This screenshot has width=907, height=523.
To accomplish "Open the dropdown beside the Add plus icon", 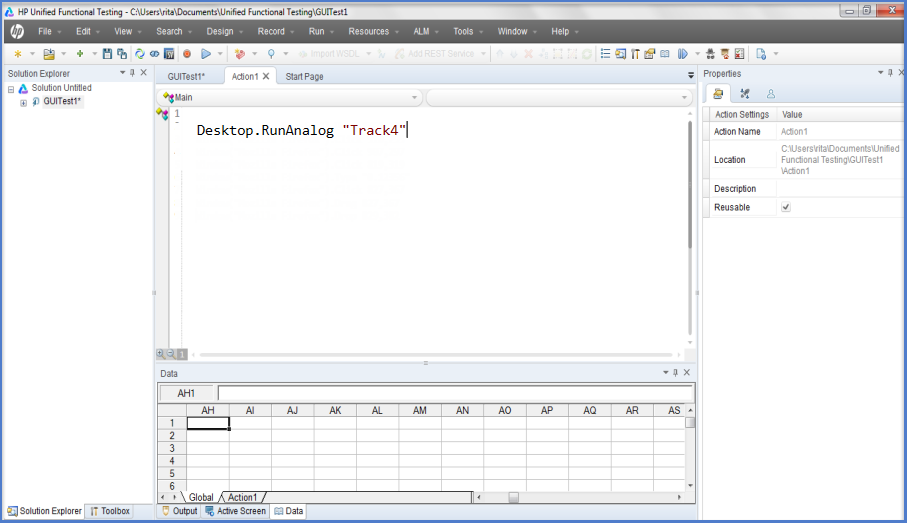I will (x=94, y=54).
